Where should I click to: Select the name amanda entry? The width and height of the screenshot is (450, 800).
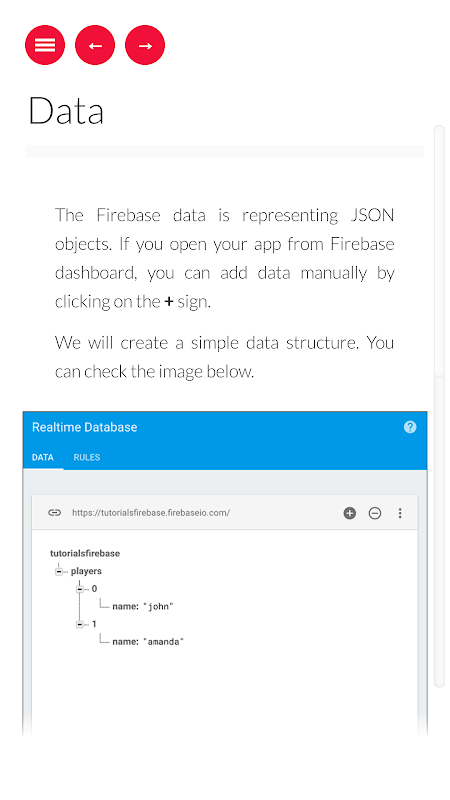(148, 642)
